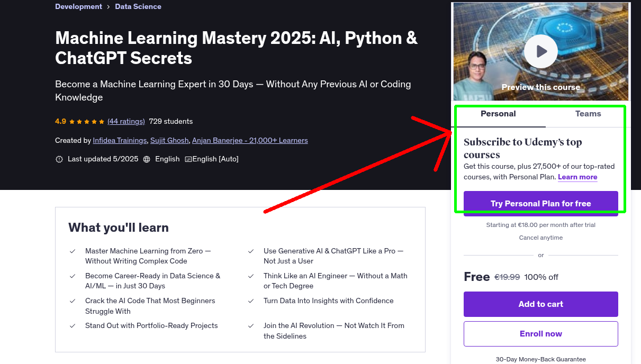Click the orange star rating icons
Image resolution: width=641 pixels, height=364 pixels.
click(x=87, y=121)
